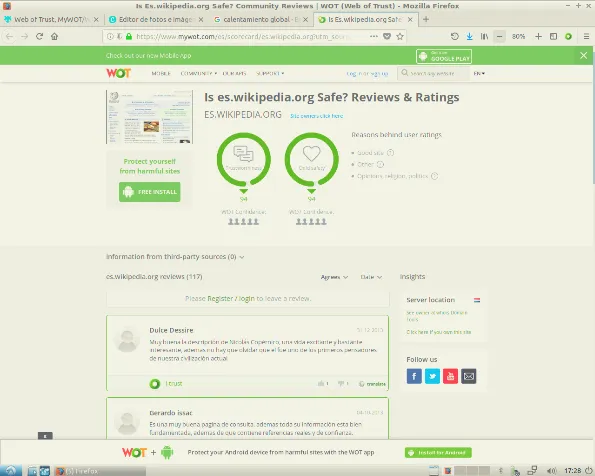Click the browser forward arrow

(x=25, y=36)
